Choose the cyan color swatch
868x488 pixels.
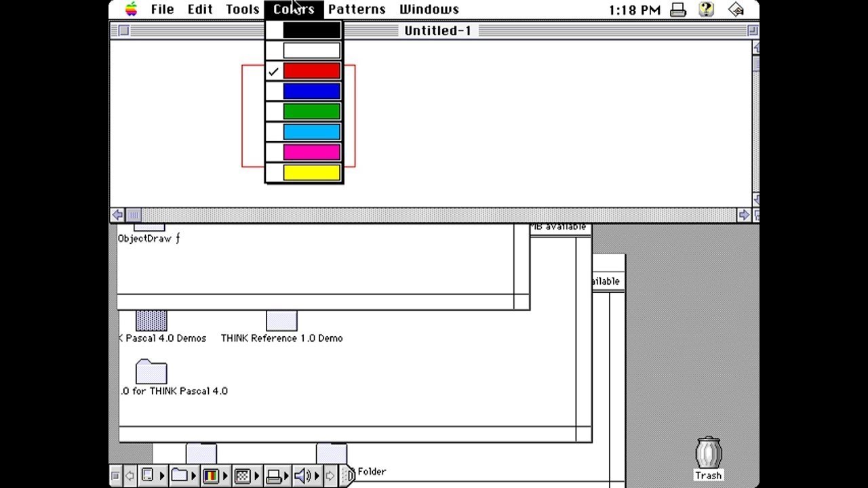coord(312,132)
